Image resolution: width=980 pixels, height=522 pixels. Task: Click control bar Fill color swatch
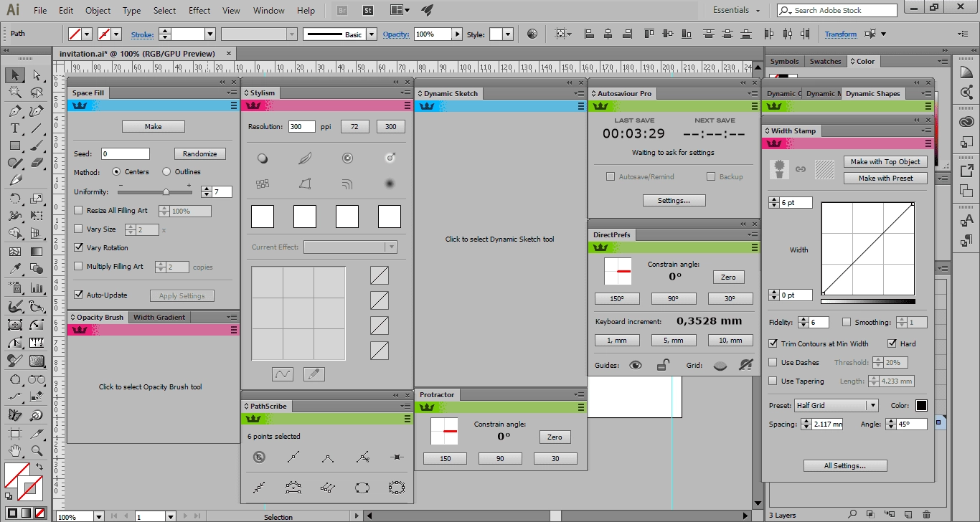75,34
